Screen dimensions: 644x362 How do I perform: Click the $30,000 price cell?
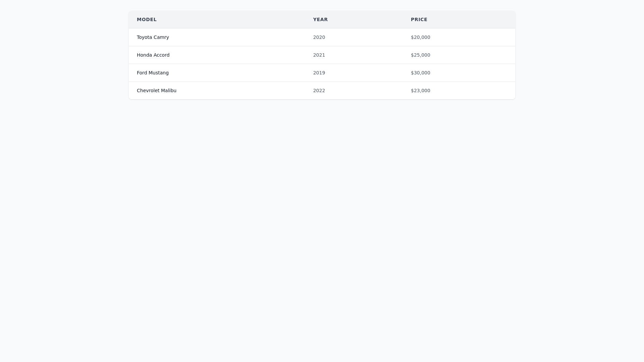[459, 73]
